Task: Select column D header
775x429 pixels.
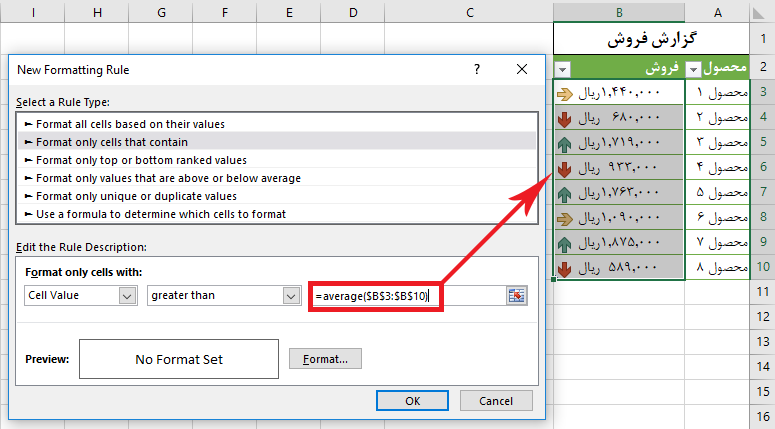Action: coord(353,12)
